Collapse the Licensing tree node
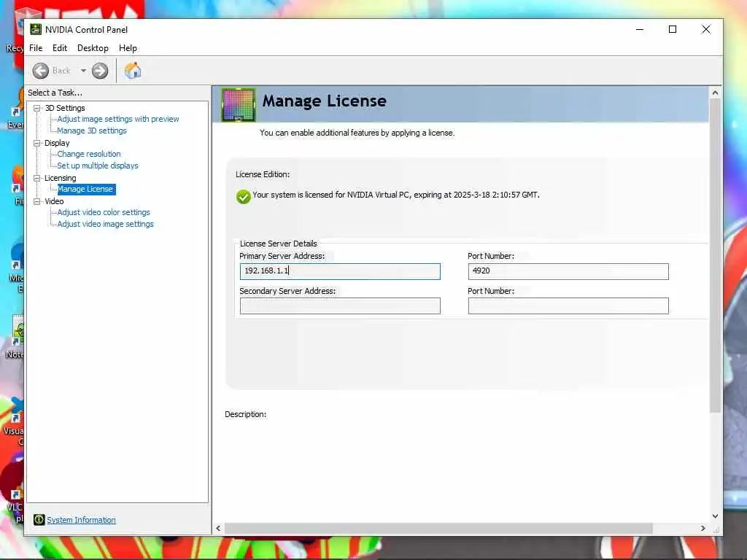Image resolution: width=747 pixels, height=560 pixels. (x=36, y=178)
